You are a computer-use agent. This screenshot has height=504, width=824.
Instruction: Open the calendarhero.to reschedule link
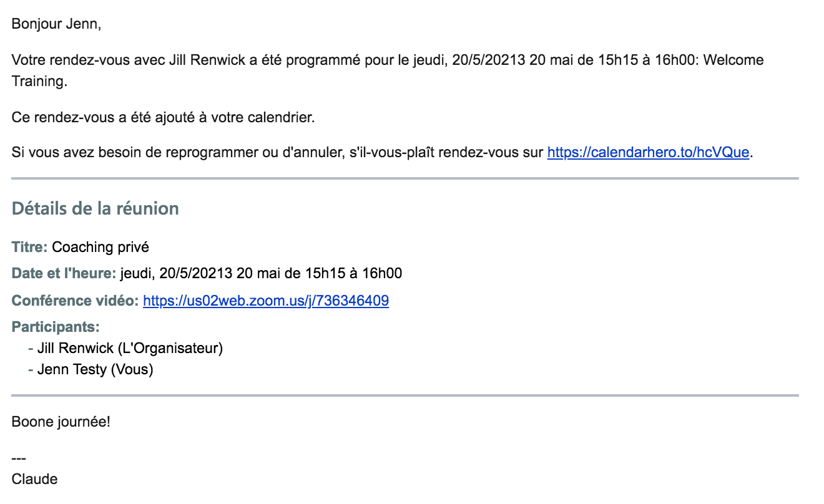click(647, 153)
